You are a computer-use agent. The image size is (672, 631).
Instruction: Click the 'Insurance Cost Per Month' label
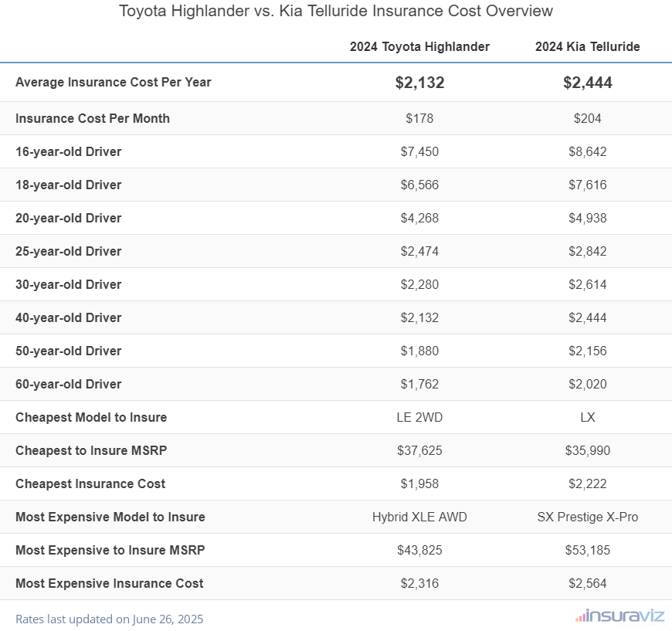[x=93, y=118]
